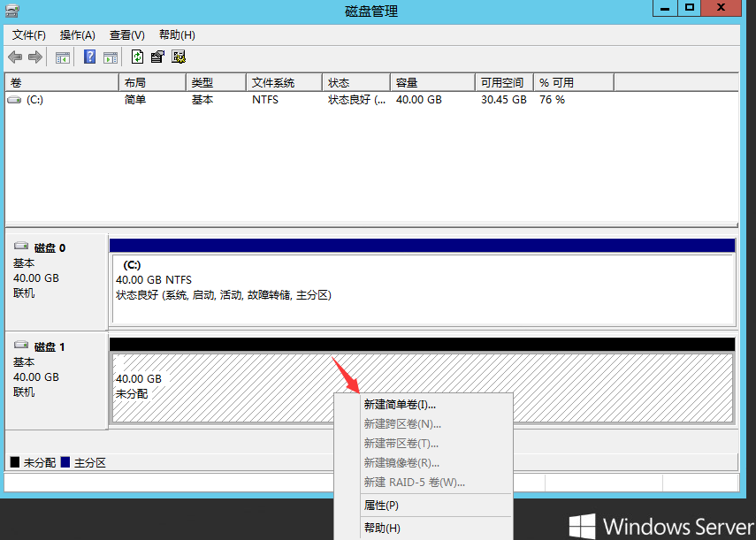Sort by the 状态 column header
756x540 pixels.
pos(356,83)
